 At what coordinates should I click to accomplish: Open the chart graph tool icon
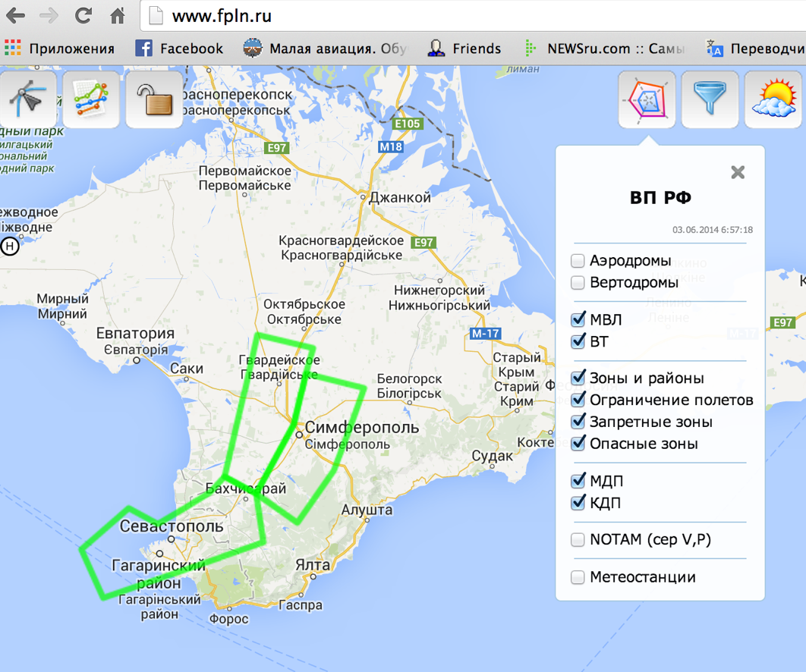(x=91, y=99)
